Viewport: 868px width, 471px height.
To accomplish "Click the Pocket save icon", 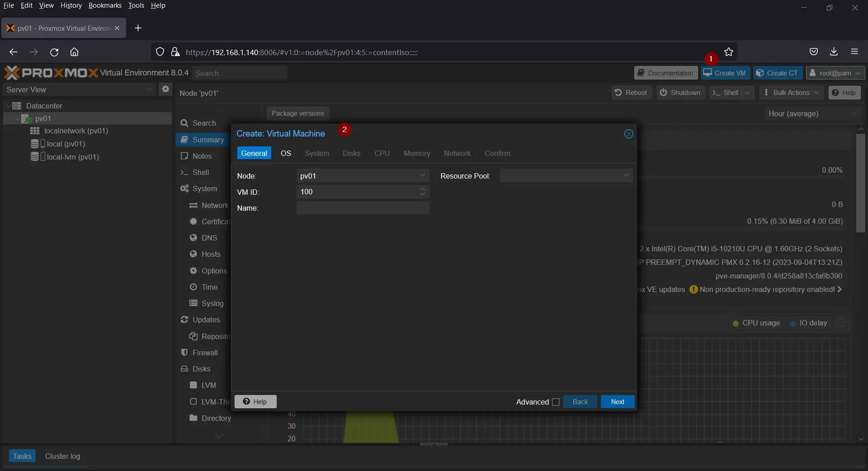I will pyautogui.click(x=814, y=52).
